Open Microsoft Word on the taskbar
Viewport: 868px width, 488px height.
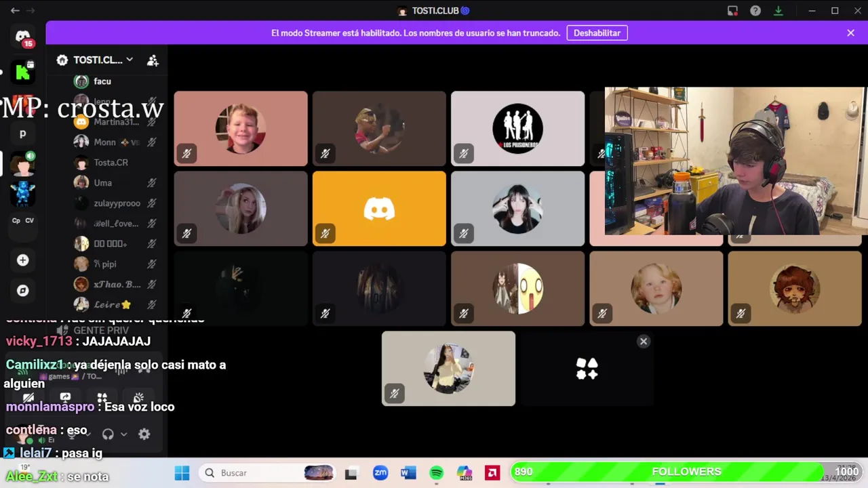click(x=408, y=473)
